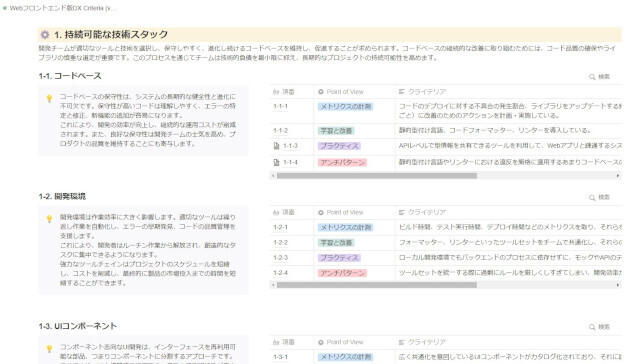
Task: Click メトリクスの計測 tag in row 1-2-1
Action: (345, 228)
